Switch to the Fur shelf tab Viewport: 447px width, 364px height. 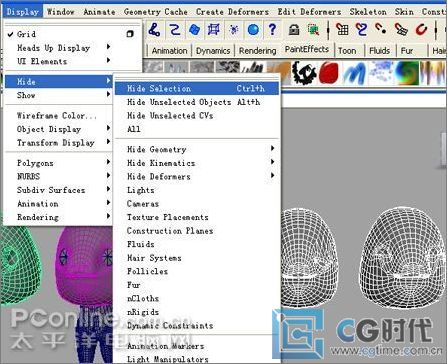(407, 51)
